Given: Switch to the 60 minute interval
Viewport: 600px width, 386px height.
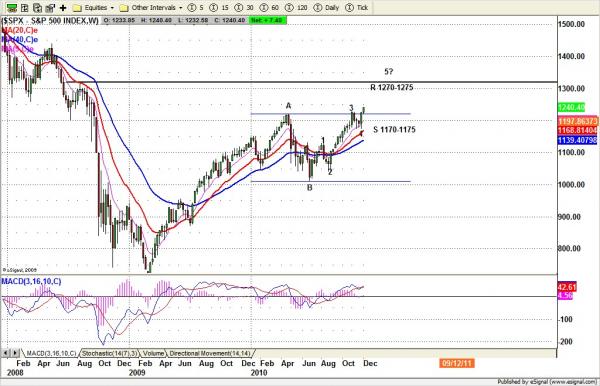Looking at the screenshot, I should click(269, 8).
